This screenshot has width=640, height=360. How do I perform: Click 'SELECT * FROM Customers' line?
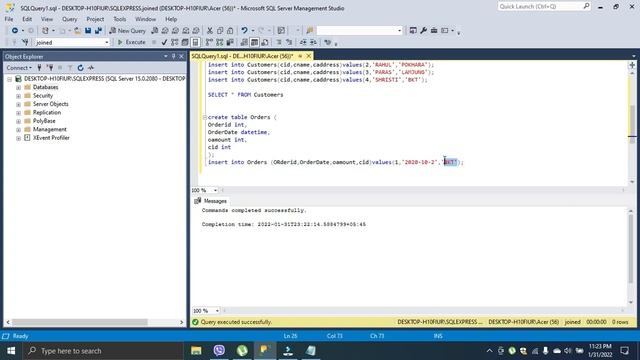pyautogui.click(x=245, y=95)
